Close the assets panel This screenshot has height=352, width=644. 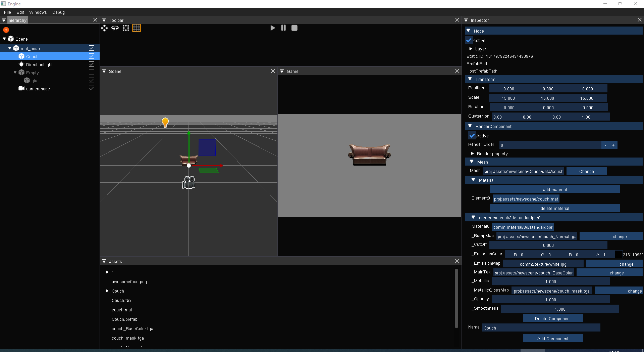457,261
